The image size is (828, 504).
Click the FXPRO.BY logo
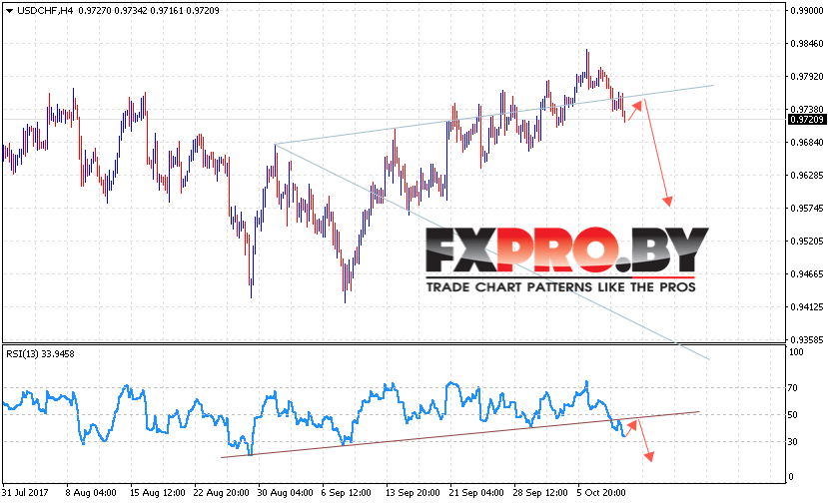pyautogui.click(x=566, y=251)
